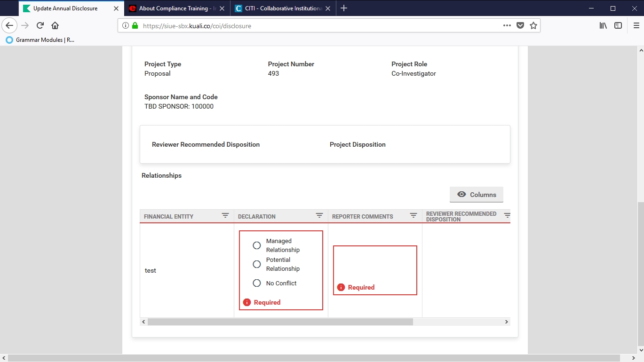Click the filter icon in Financial Entity column
This screenshot has width=644, height=362.
(225, 215)
